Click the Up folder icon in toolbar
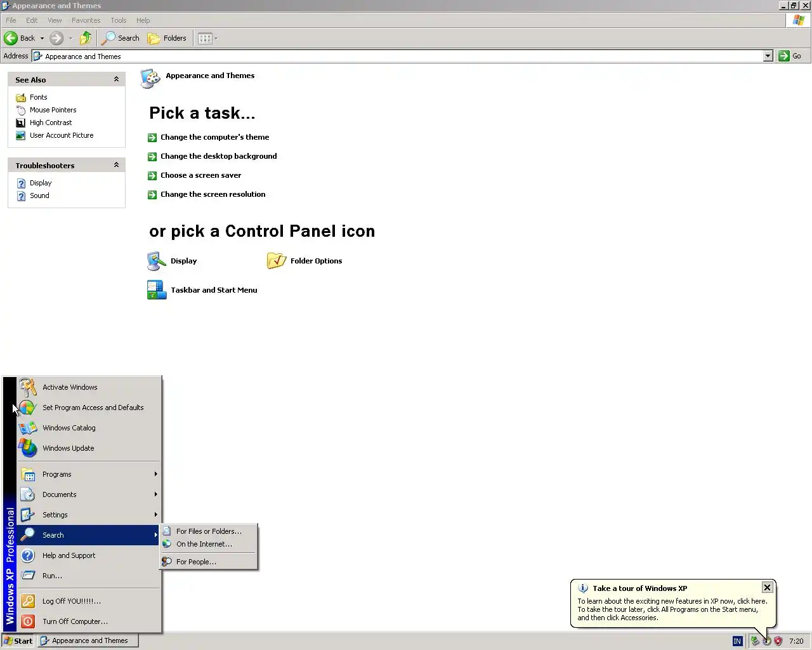The width and height of the screenshot is (812, 650). tap(86, 38)
